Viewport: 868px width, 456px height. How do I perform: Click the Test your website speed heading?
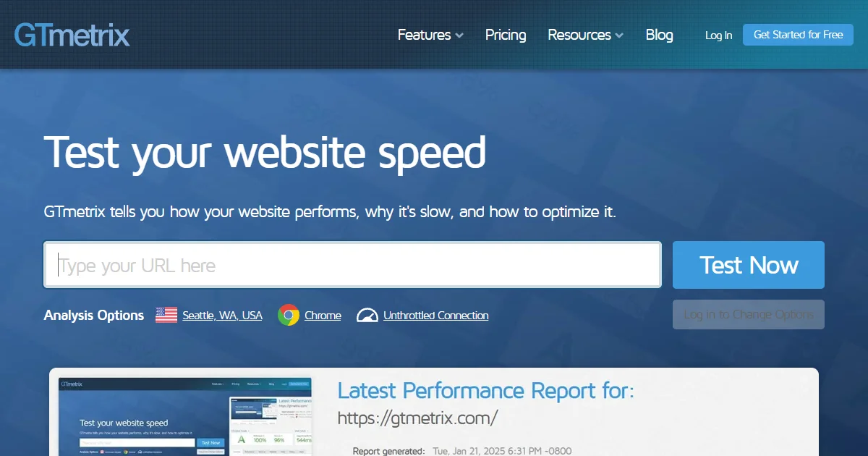[x=265, y=153]
